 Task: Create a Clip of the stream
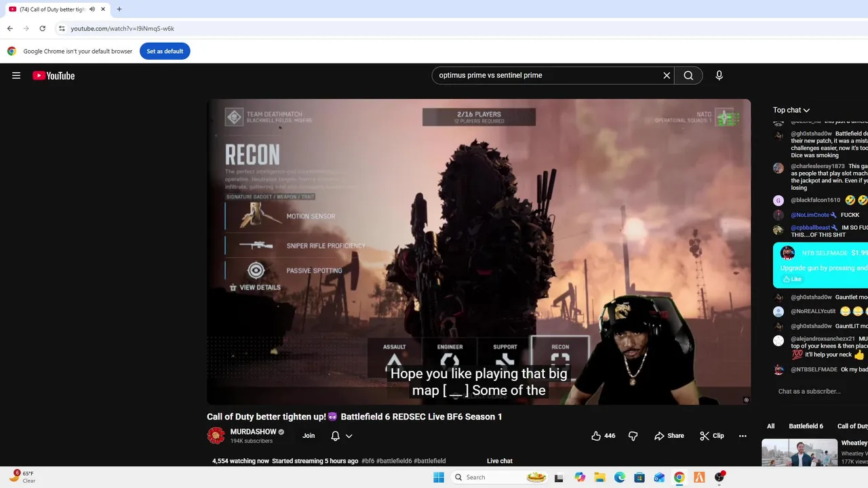point(712,436)
